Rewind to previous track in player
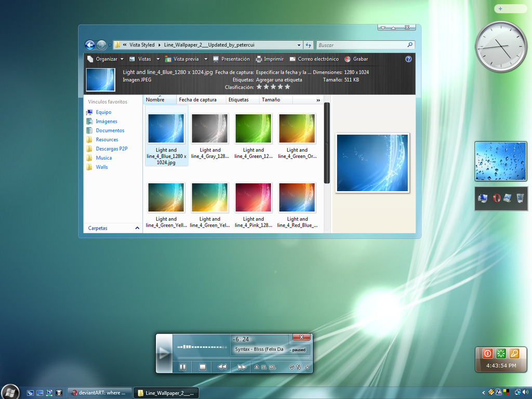Viewport: 532px width, 399px height. (x=222, y=367)
